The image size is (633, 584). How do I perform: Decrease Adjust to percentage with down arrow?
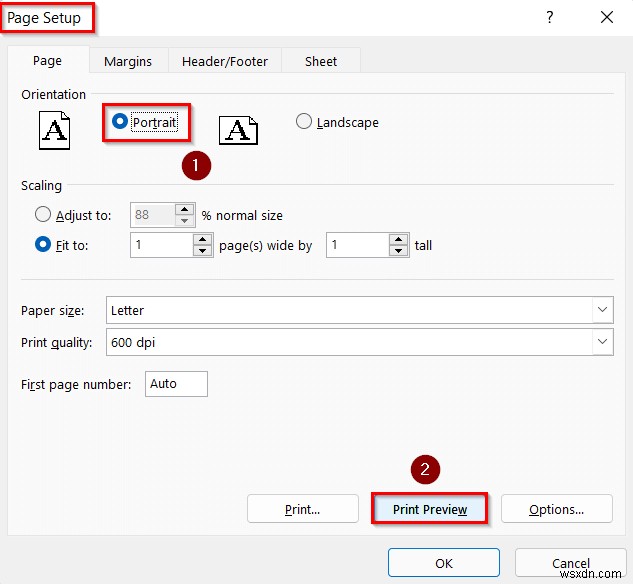(x=184, y=220)
